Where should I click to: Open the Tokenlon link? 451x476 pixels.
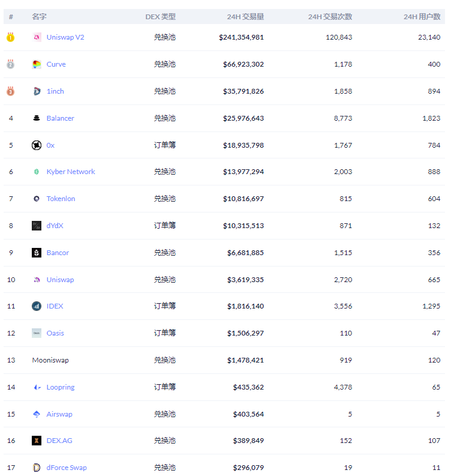[61, 199]
